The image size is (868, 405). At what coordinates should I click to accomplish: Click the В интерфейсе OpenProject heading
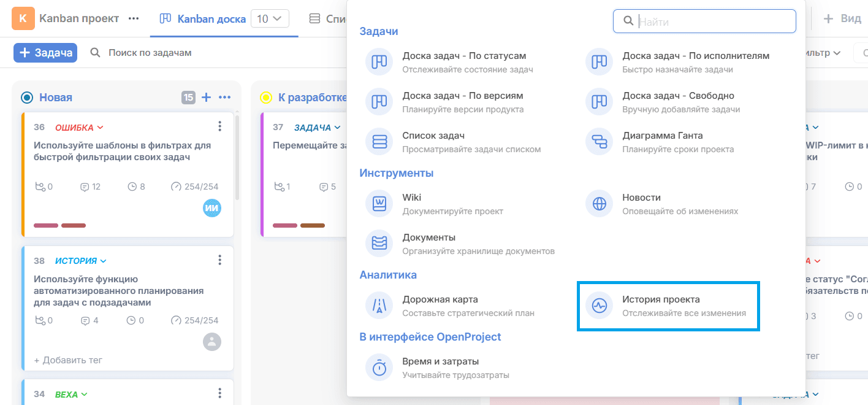click(430, 337)
